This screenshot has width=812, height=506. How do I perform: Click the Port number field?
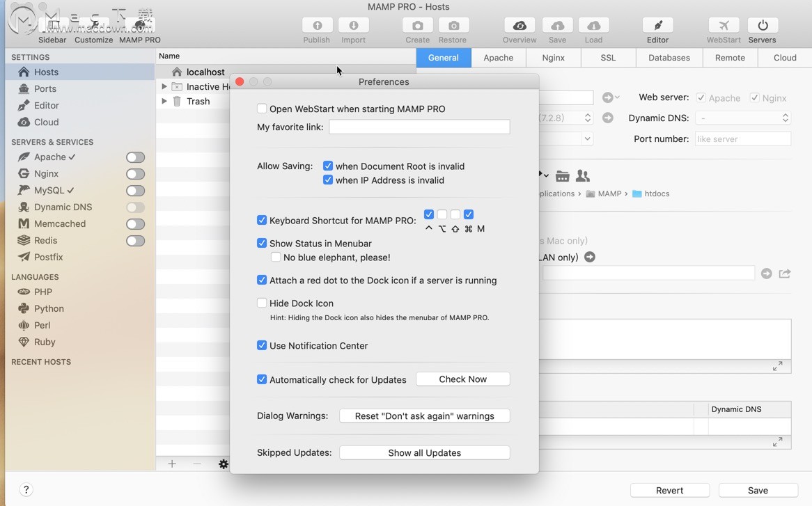click(743, 139)
